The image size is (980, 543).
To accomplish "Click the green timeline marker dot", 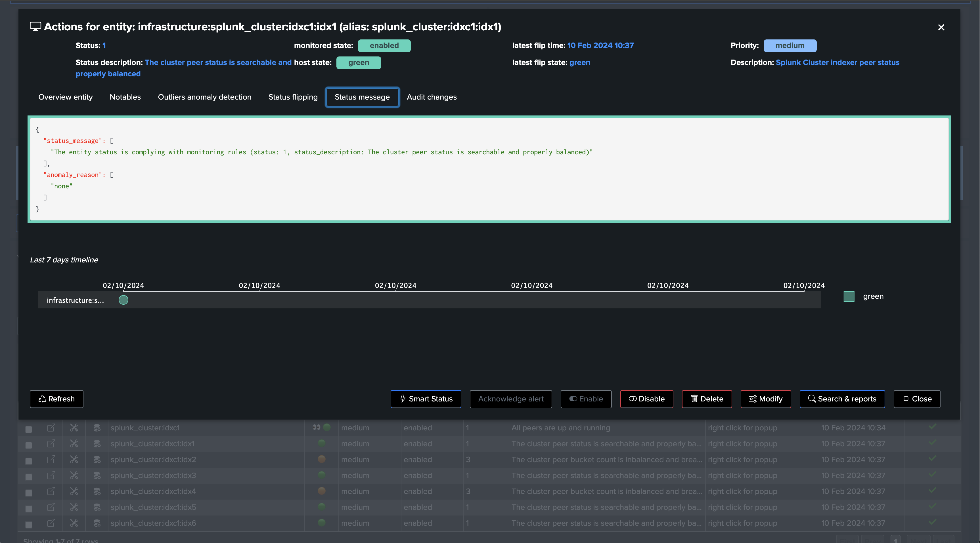I will tap(123, 300).
